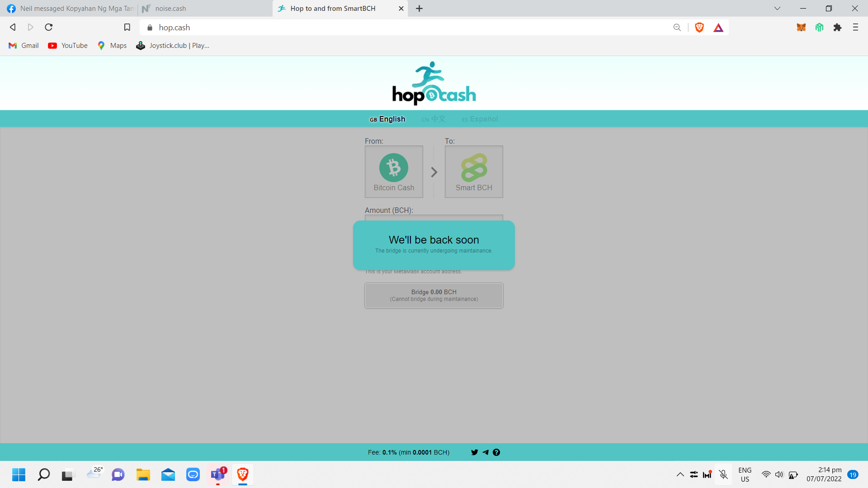Viewport: 868px width, 488px height.
Task: Open the Joystick.club bookmark
Action: coord(173,46)
